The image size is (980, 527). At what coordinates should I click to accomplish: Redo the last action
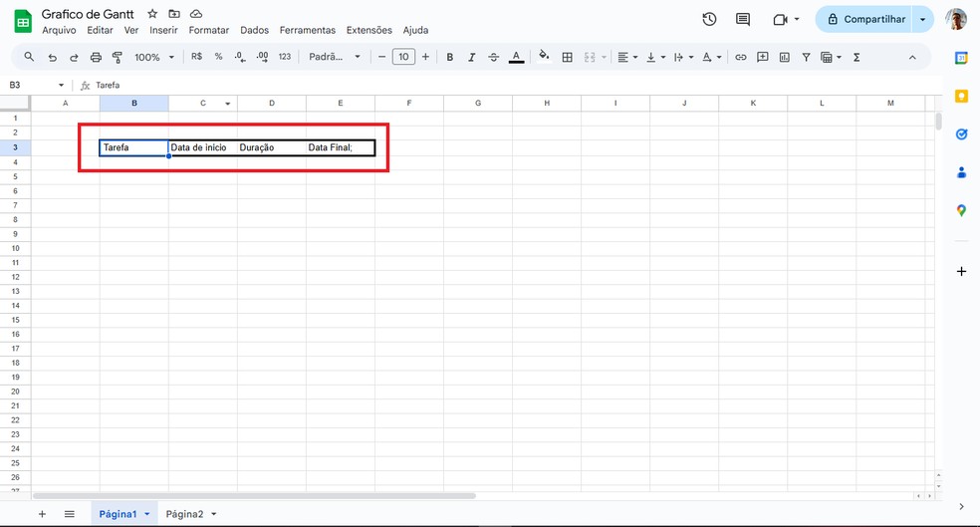74,57
